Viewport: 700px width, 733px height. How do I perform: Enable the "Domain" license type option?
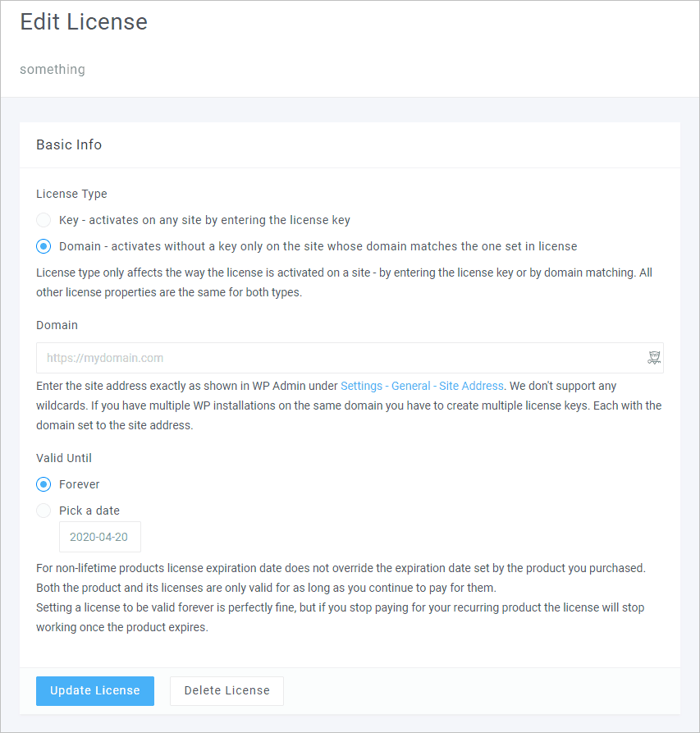coord(43,246)
